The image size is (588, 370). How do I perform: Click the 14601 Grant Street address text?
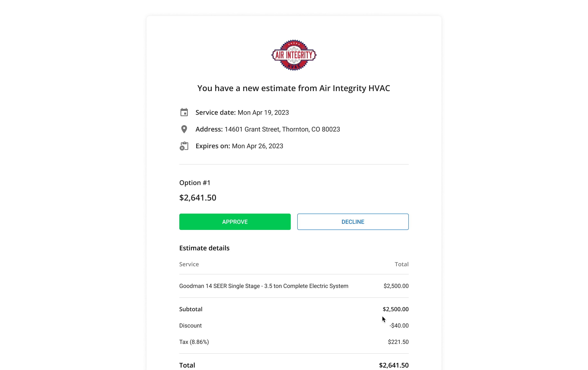pyautogui.click(x=282, y=129)
